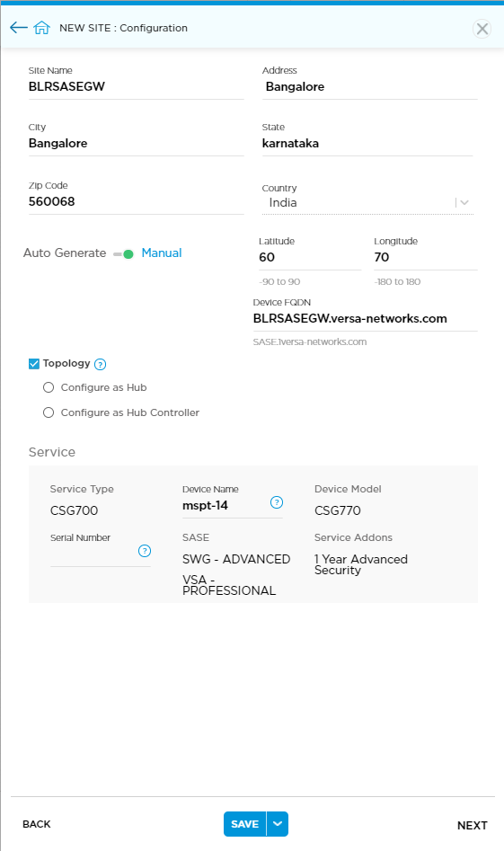Edit the Site Name field BLRSASEGW
This screenshot has height=851, width=504.
pyautogui.click(x=137, y=87)
